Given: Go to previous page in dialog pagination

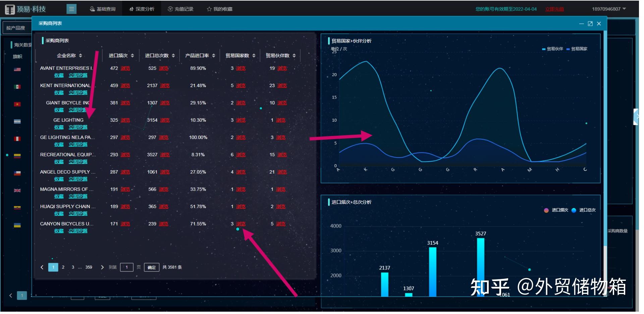Looking at the screenshot, I should coord(42,267).
